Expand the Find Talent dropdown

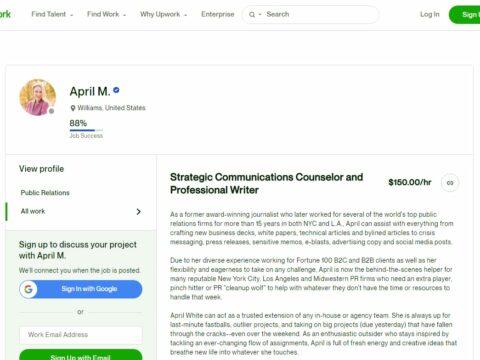click(52, 14)
